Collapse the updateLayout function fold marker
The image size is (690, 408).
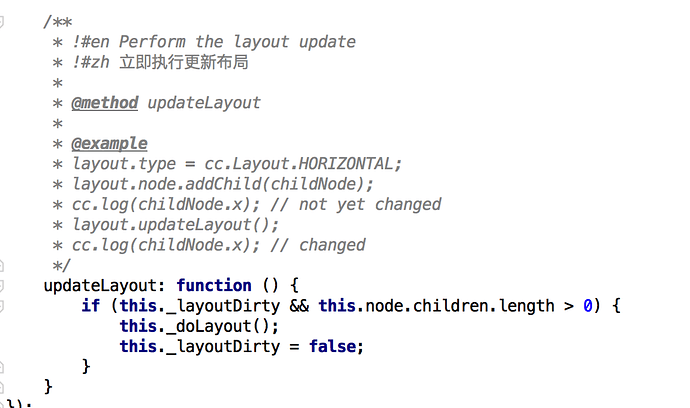[3, 285]
